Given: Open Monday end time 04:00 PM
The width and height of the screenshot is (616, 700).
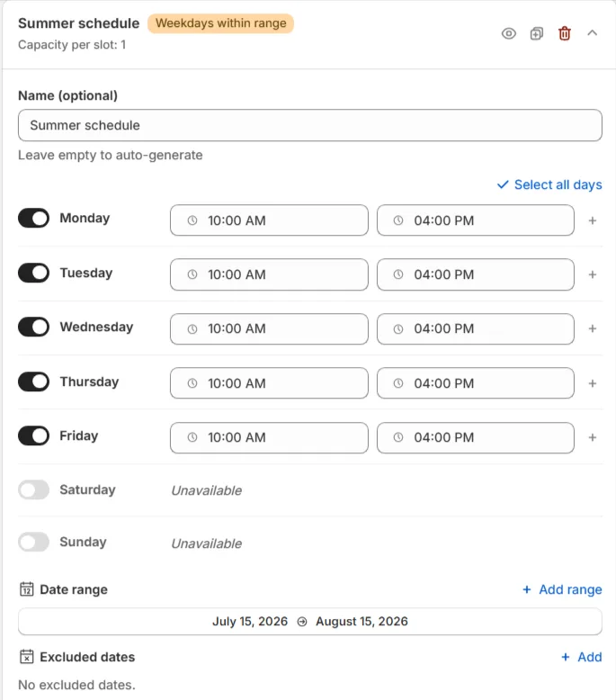Looking at the screenshot, I should click(476, 220).
